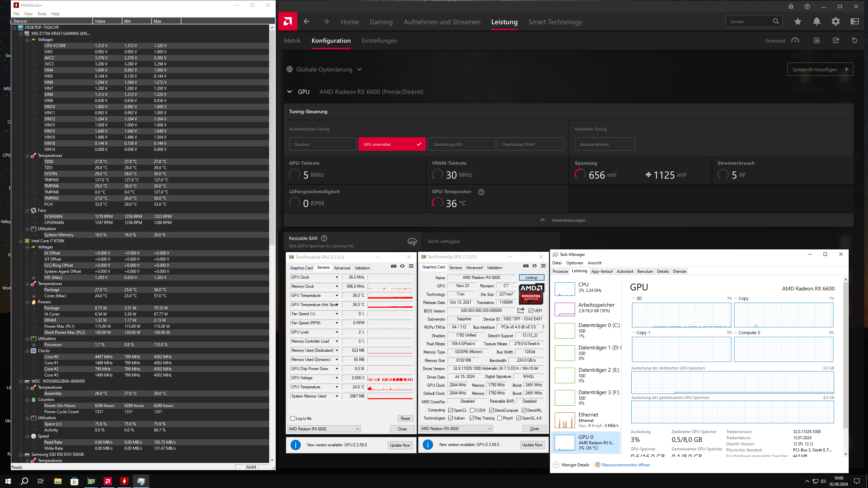Click the reset tuning arrow icon
The width and height of the screenshot is (868, 488).
(x=854, y=41)
